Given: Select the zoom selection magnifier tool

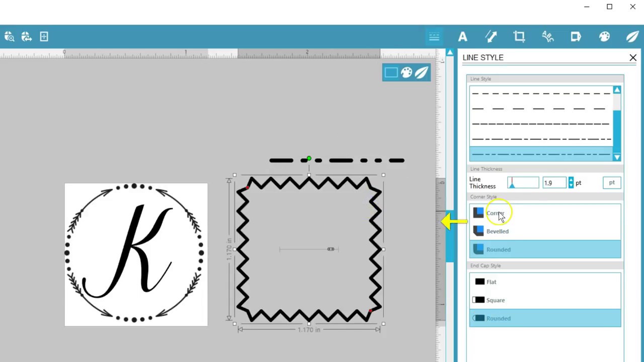Looking at the screenshot, I should click(9, 37).
